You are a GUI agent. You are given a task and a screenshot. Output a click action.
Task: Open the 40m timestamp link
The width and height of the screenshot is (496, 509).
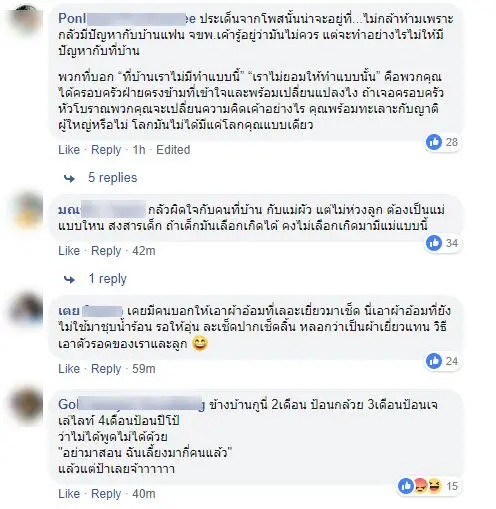coord(144,494)
